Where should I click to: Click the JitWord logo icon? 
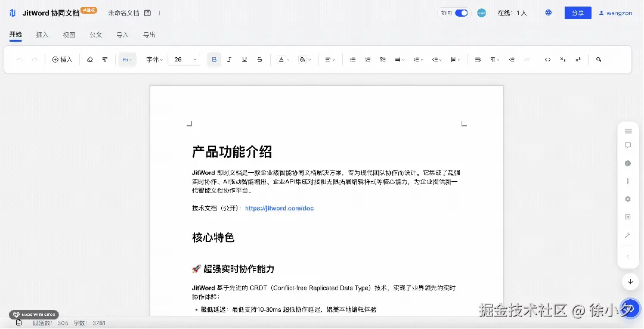pyautogui.click(x=13, y=13)
